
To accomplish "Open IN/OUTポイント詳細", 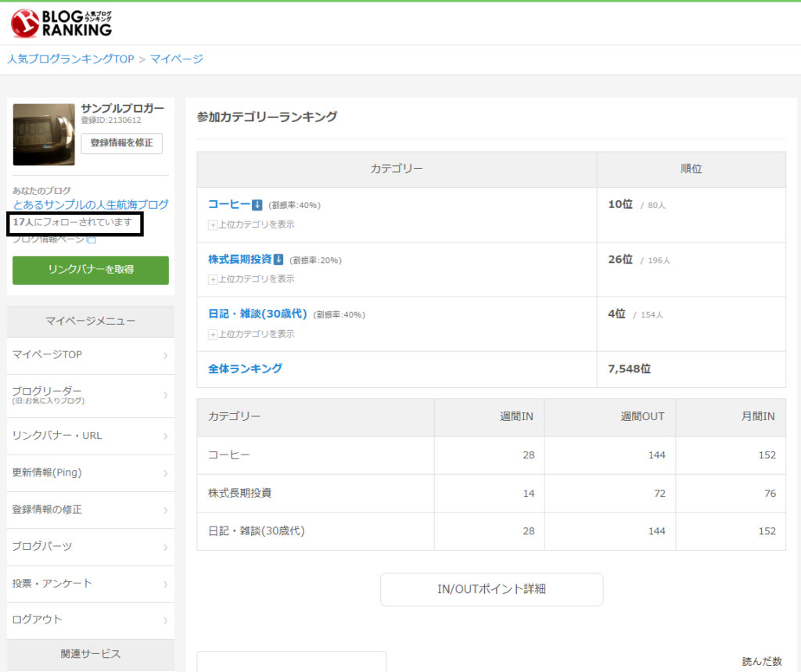I will coord(491,589).
